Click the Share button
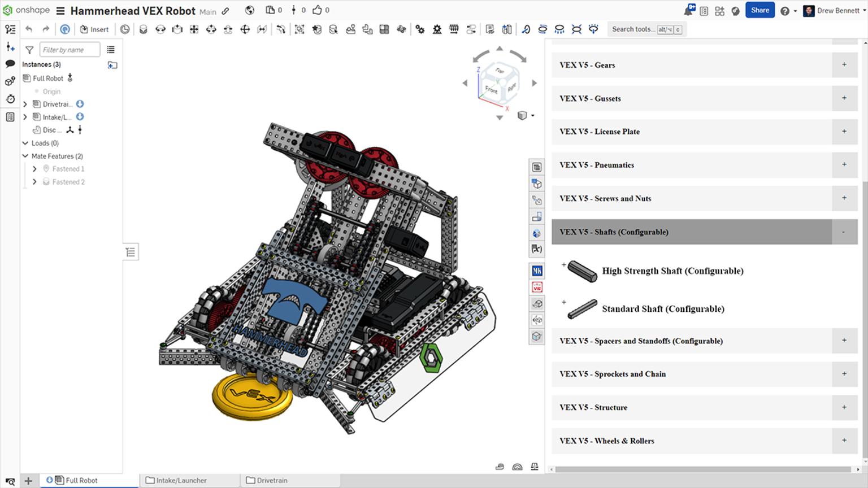This screenshot has width=868, height=488. point(759,10)
